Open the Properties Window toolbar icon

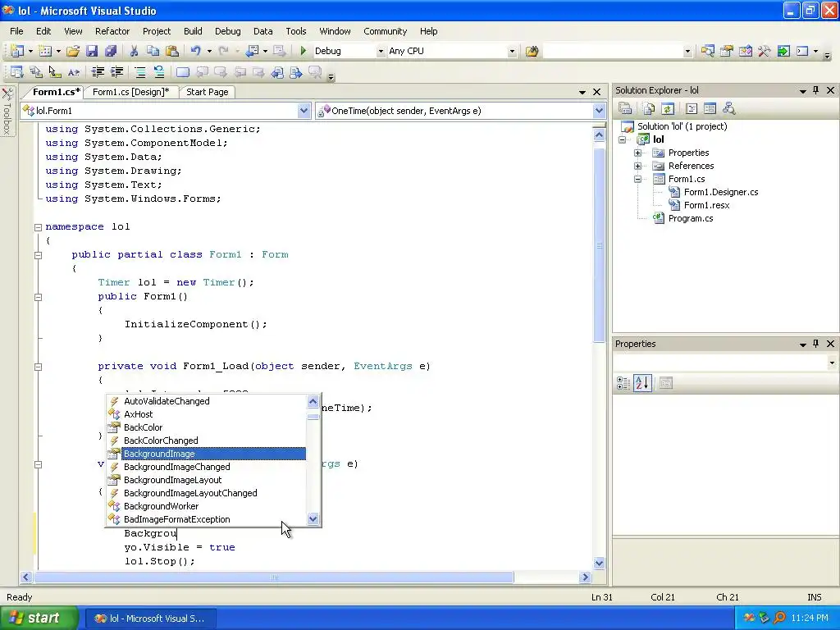727,51
